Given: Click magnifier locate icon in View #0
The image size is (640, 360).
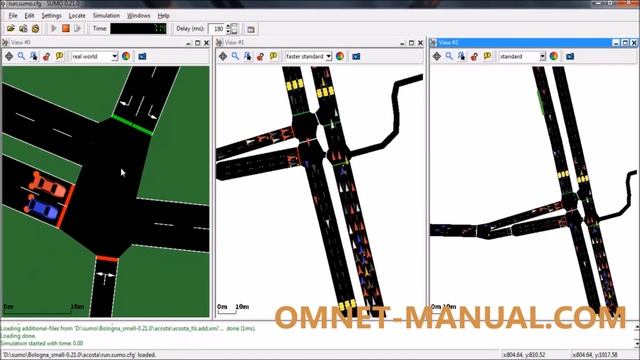Looking at the screenshot, I should 21,56.
